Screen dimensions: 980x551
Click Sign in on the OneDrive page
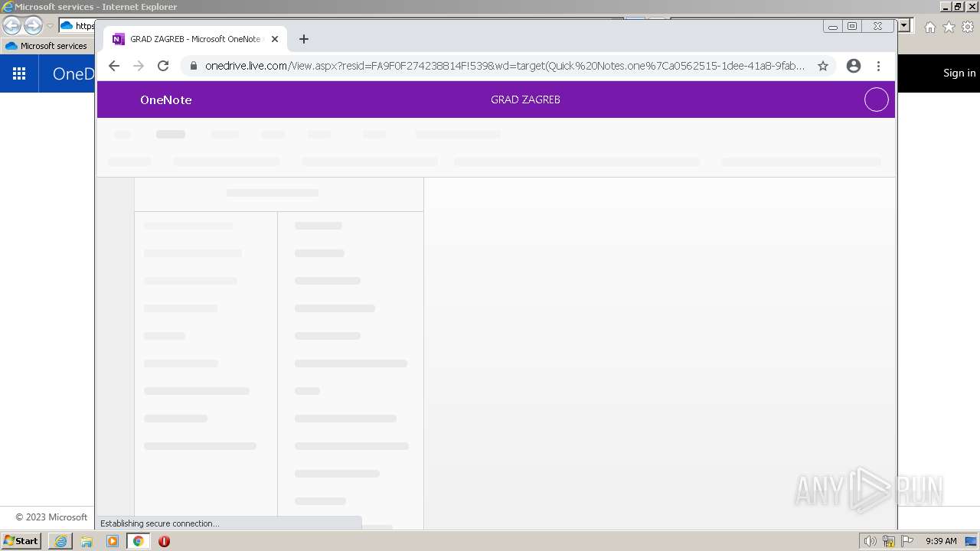(x=959, y=73)
